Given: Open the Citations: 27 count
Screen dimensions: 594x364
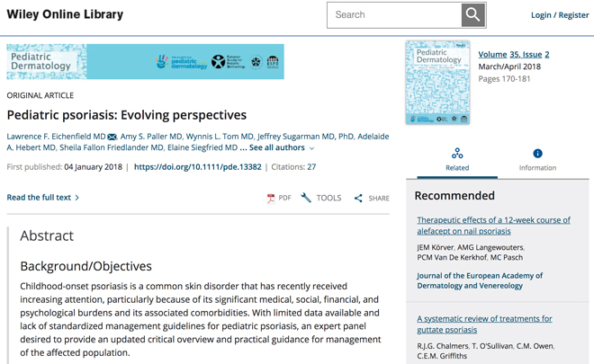Looking at the screenshot, I should (x=293, y=167).
